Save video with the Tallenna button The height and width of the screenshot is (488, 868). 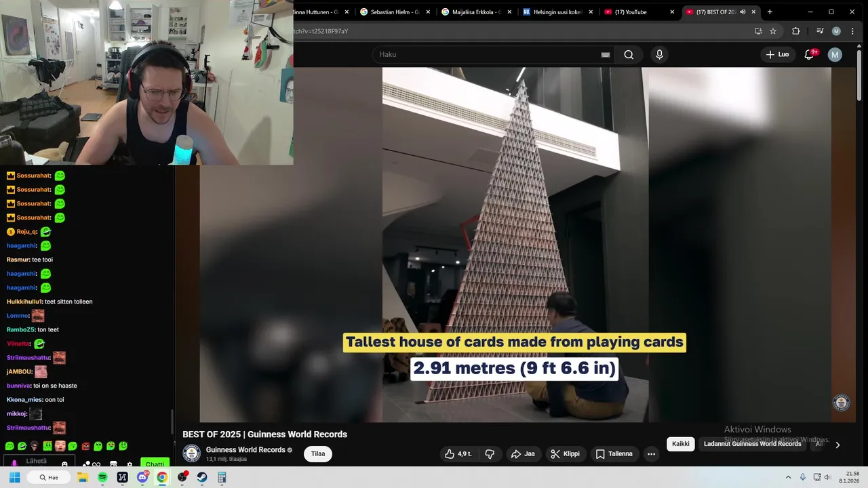click(614, 454)
